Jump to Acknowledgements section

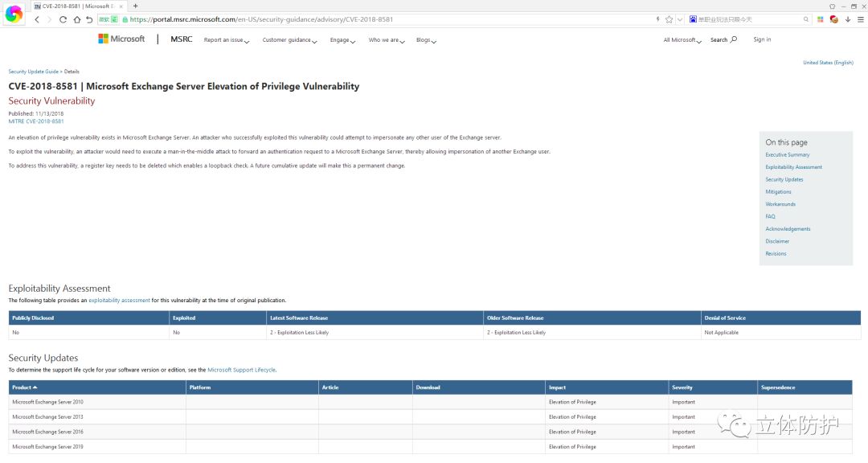pos(788,229)
